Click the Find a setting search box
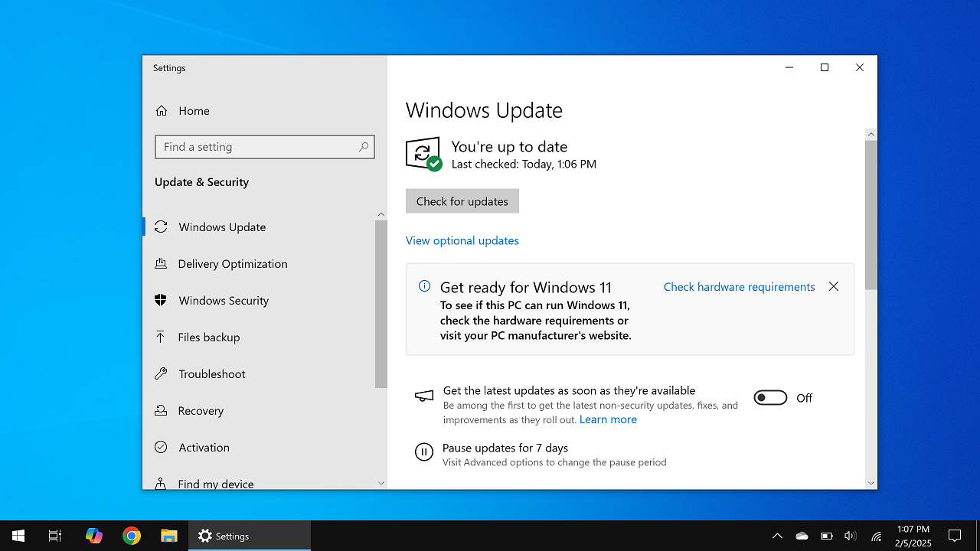The height and width of the screenshot is (551, 980). pos(264,146)
